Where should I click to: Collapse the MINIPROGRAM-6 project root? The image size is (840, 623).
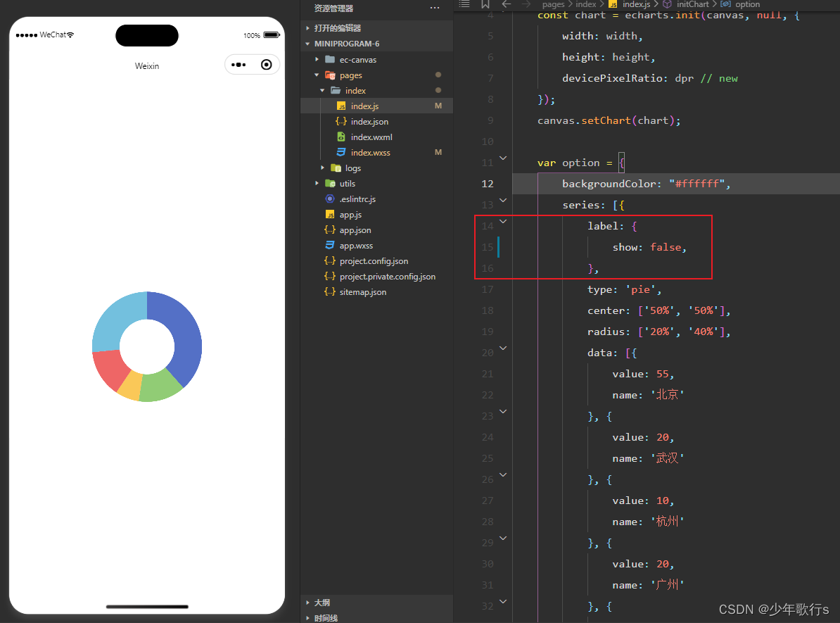[307, 44]
